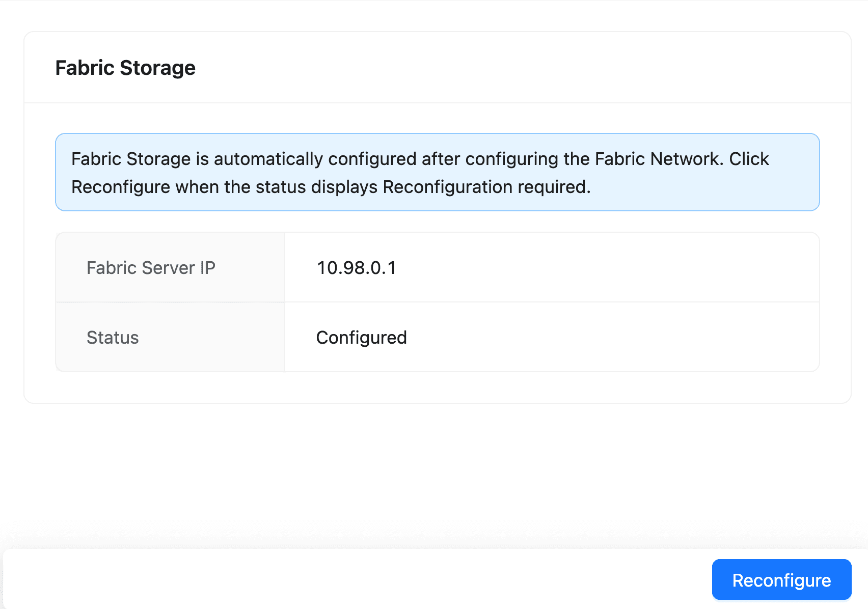Select the 10.98.0.1 server IP value
The image size is (868, 609).
coord(356,268)
